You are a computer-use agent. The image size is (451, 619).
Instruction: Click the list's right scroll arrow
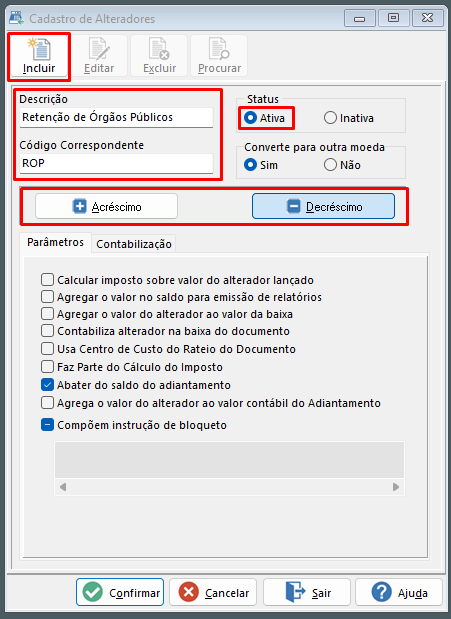point(396,487)
